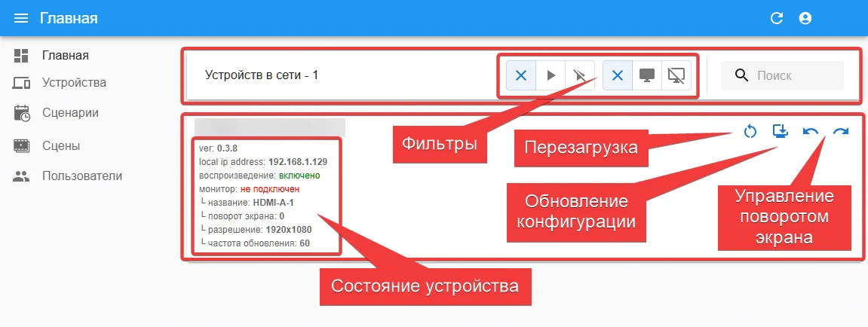This screenshot has height=327, width=868.
Task: Open the Пользователи page
Action: (81, 176)
